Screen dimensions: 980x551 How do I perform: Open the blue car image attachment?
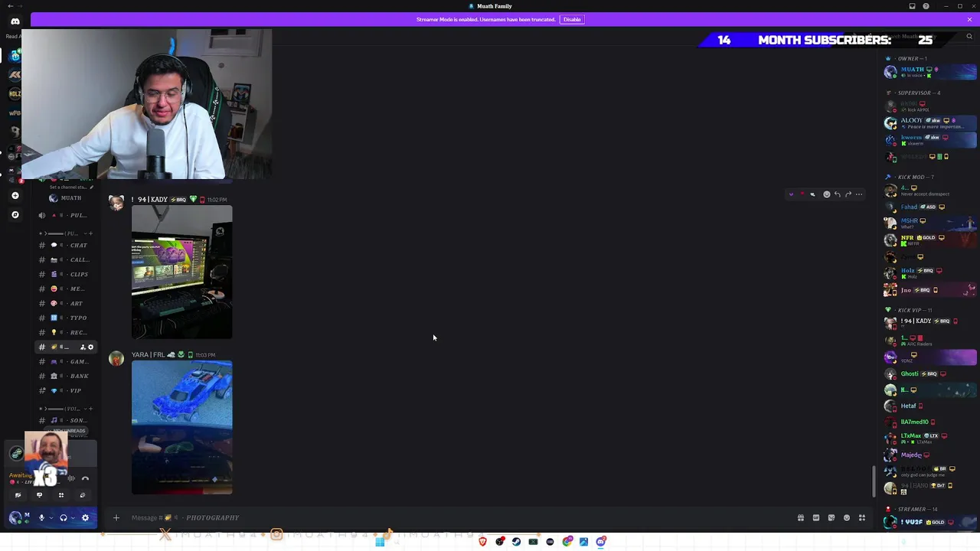(x=181, y=428)
